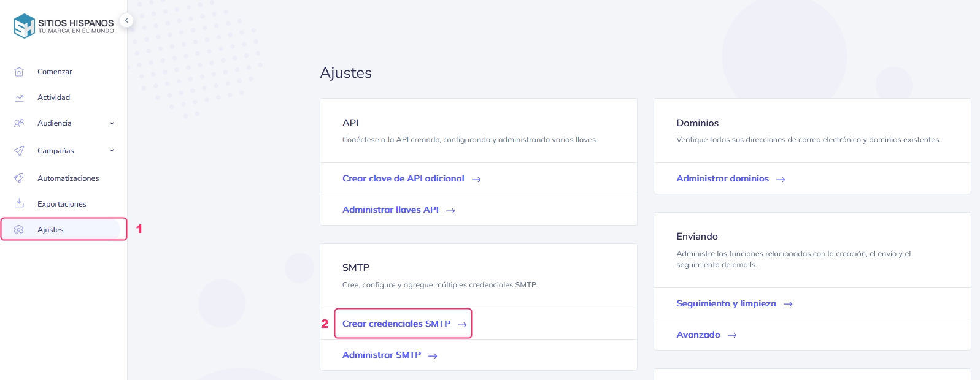This screenshot has width=980, height=380.
Task: Expand the Audiencia submenu arrow
Action: pyautogui.click(x=112, y=123)
